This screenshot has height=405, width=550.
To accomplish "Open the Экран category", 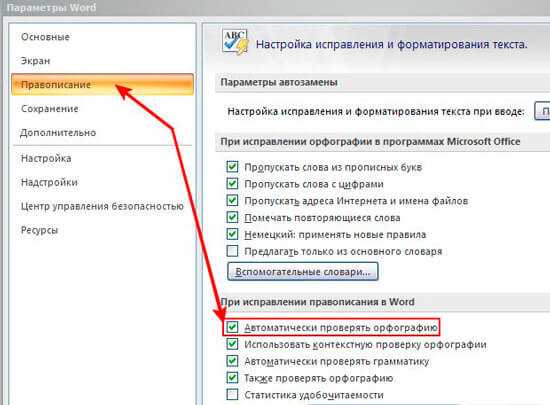I will [x=35, y=61].
